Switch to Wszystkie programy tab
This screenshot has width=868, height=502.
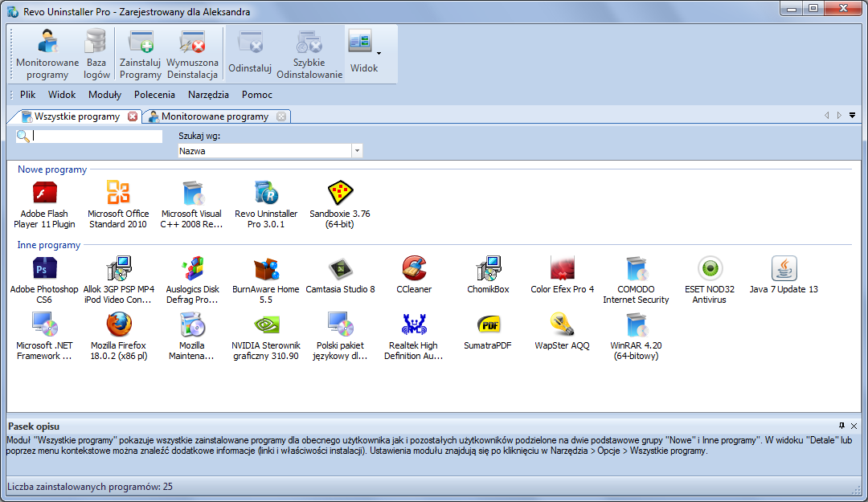76,116
